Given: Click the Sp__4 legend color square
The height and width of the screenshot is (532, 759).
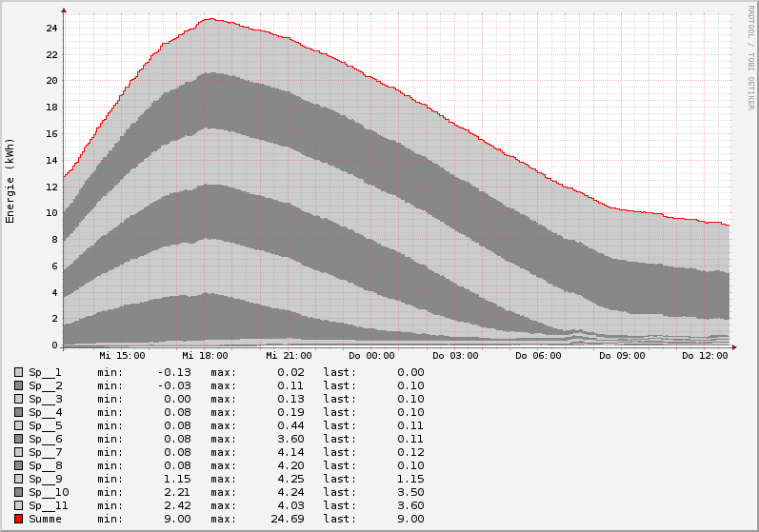Looking at the screenshot, I should coord(18,412).
